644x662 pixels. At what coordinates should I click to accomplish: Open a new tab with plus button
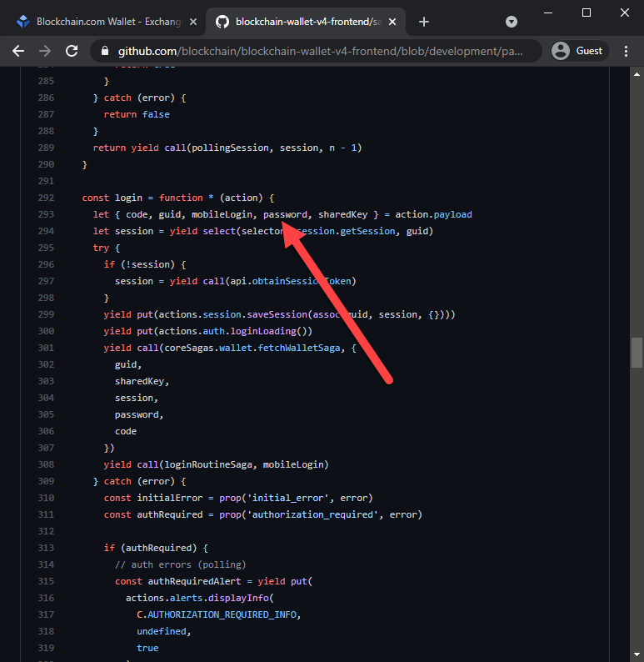click(x=424, y=22)
